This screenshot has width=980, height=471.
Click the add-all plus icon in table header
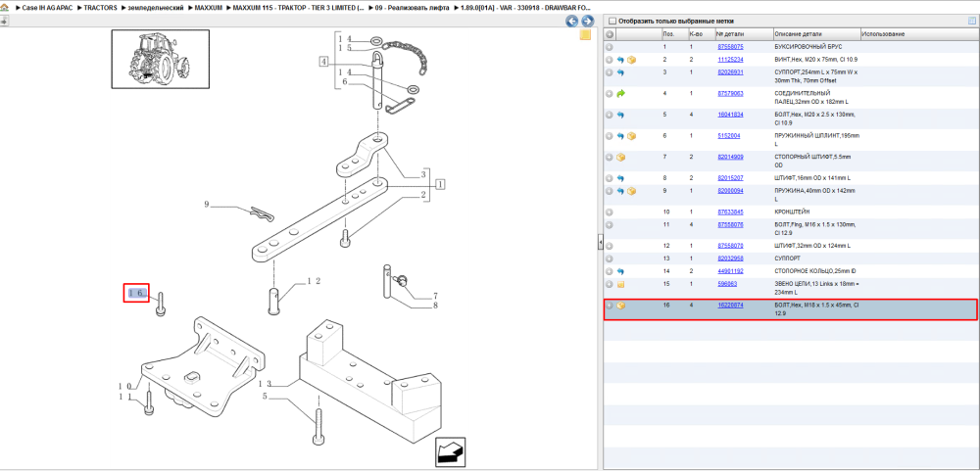click(610, 34)
